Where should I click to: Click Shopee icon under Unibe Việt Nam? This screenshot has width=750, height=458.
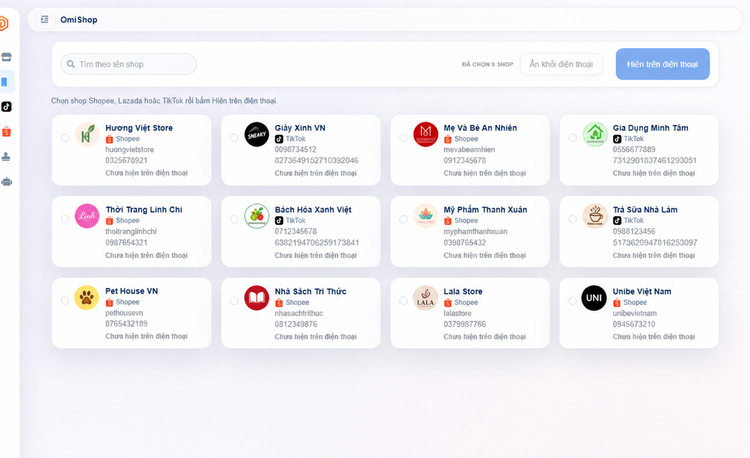(617, 303)
